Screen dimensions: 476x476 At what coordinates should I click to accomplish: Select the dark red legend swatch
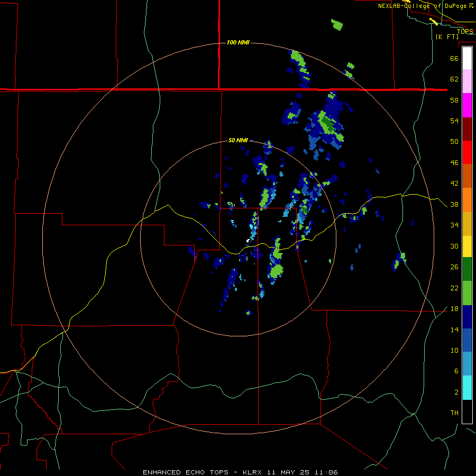pos(467,129)
